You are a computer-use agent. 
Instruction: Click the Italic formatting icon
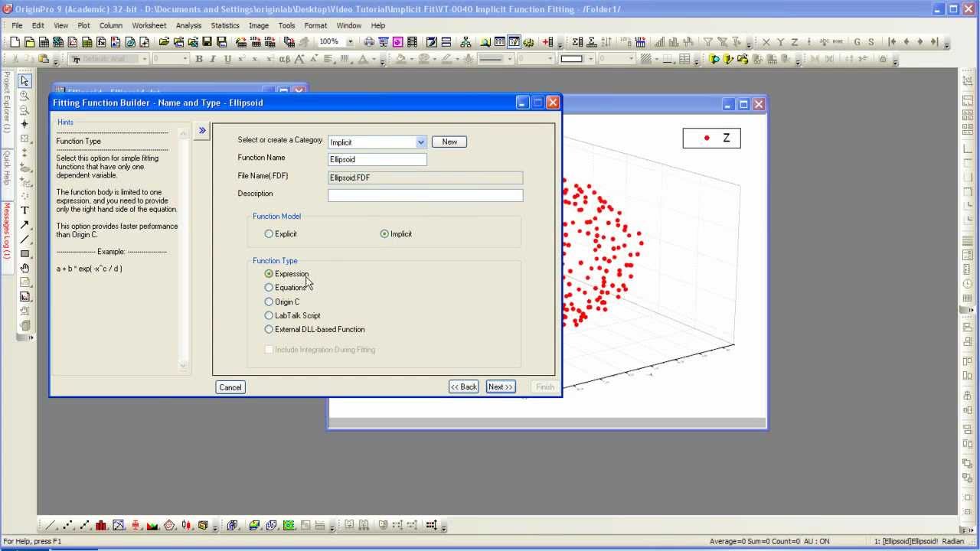(213, 59)
